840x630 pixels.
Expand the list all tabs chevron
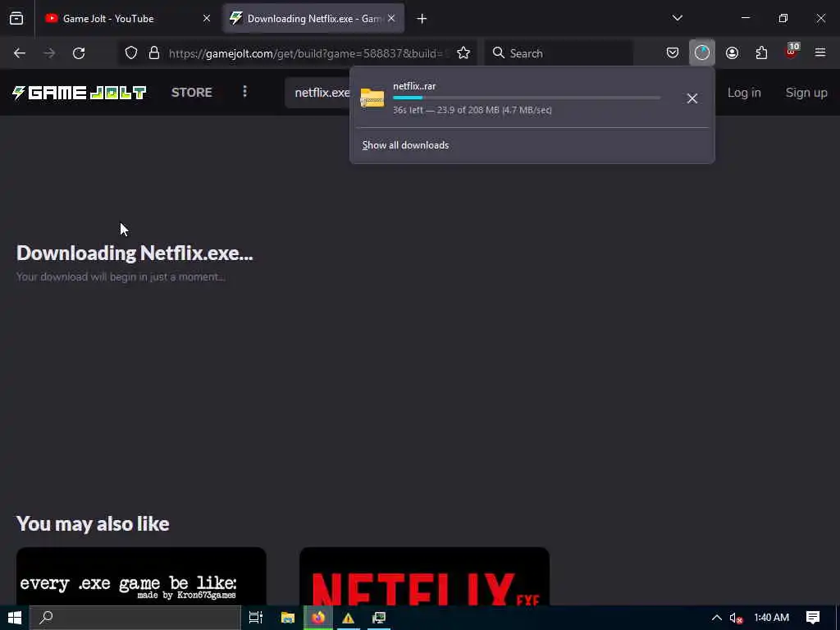[x=677, y=19]
